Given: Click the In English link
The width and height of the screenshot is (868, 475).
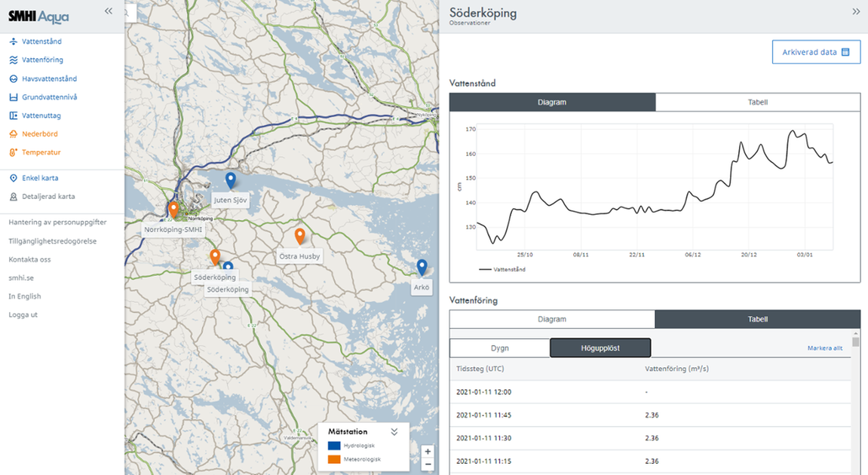Looking at the screenshot, I should coord(26,296).
